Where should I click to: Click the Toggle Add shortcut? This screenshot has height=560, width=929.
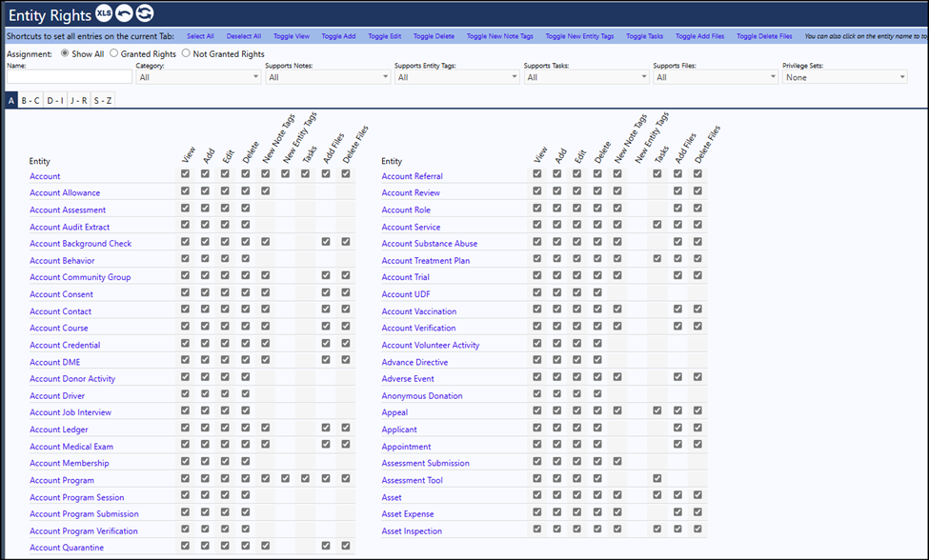(338, 36)
